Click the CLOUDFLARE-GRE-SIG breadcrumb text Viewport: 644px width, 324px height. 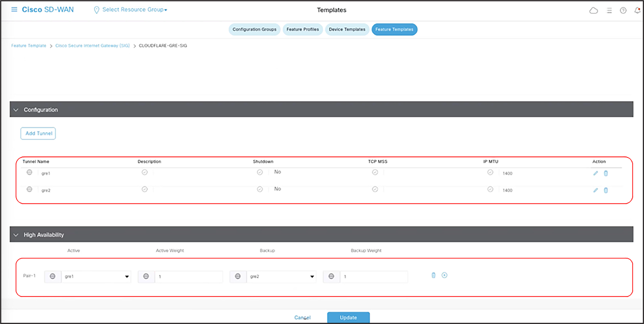click(163, 46)
